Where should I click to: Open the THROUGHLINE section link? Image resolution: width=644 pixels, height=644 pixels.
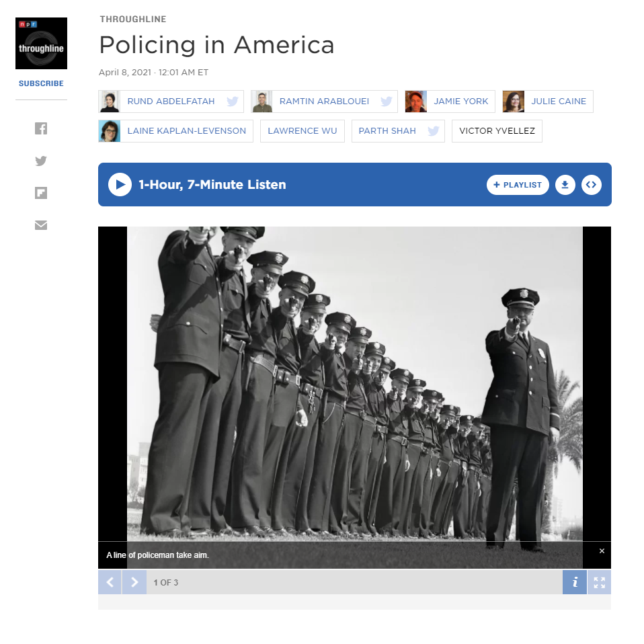coord(133,19)
